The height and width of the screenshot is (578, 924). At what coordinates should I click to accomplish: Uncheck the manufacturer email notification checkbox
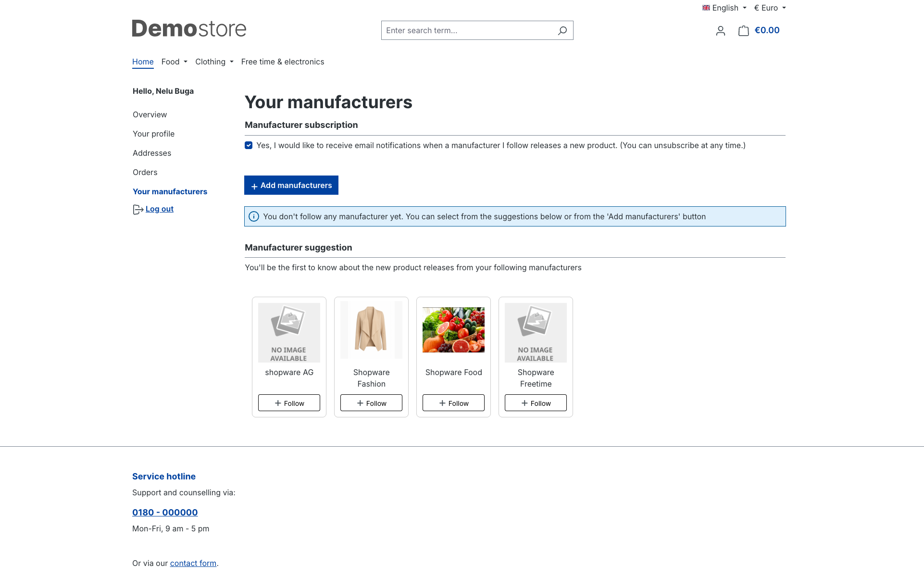[249, 145]
